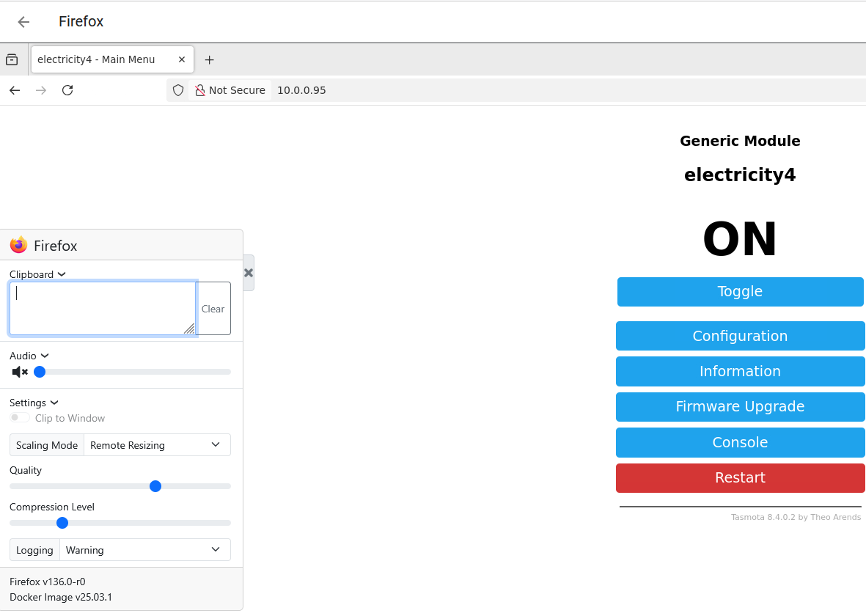Click the Firefox v136.0-r0 version text

(x=48, y=582)
